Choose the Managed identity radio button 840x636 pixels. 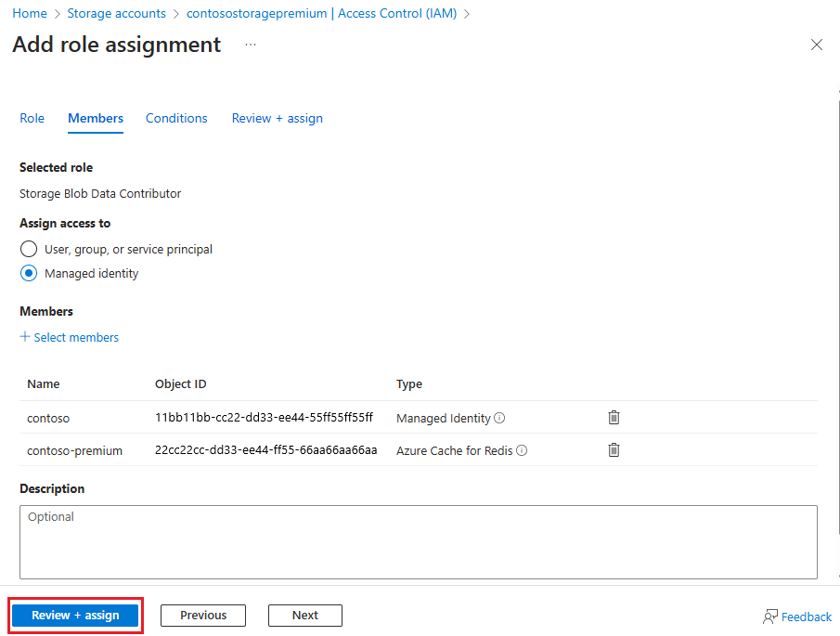click(x=28, y=273)
